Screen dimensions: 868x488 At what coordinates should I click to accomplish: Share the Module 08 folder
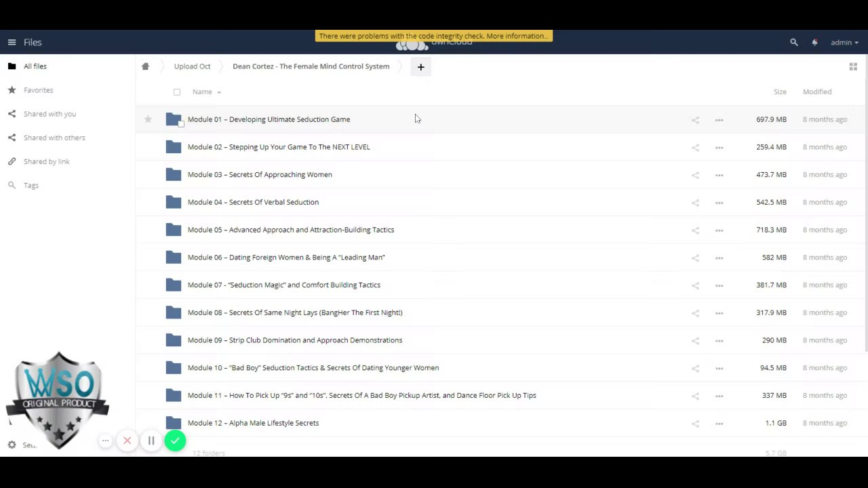tap(695, 313)
